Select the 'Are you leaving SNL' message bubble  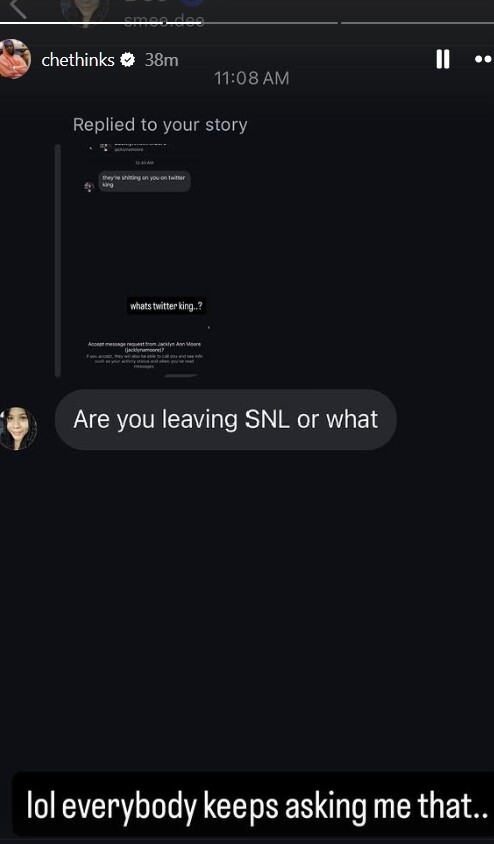point(225,420)
